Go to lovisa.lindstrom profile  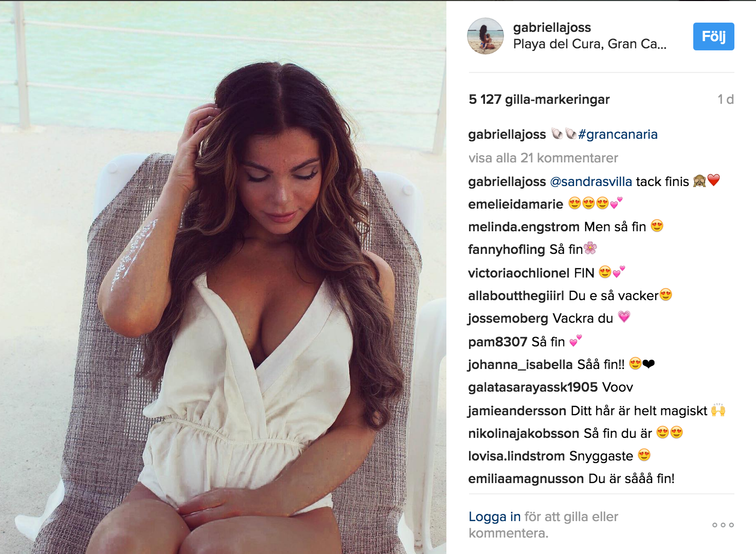[x=516, y=456]
